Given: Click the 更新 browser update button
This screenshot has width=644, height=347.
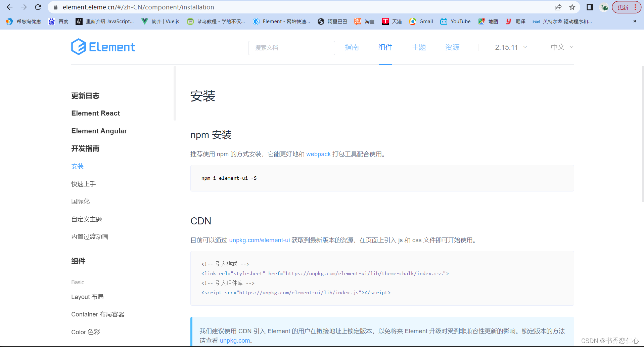Looking at the screenshot, I should coord(623,7).
